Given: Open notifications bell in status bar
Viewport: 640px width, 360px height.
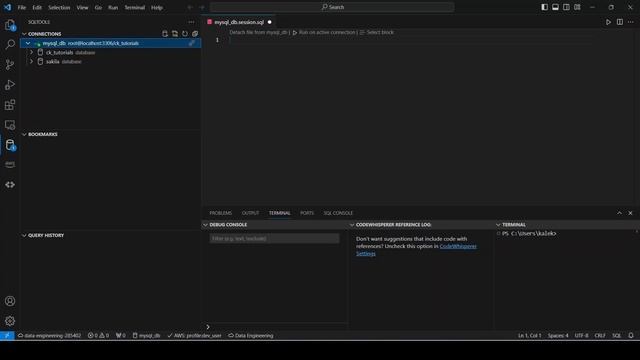Looking at the screenshot, I should 631,336.
